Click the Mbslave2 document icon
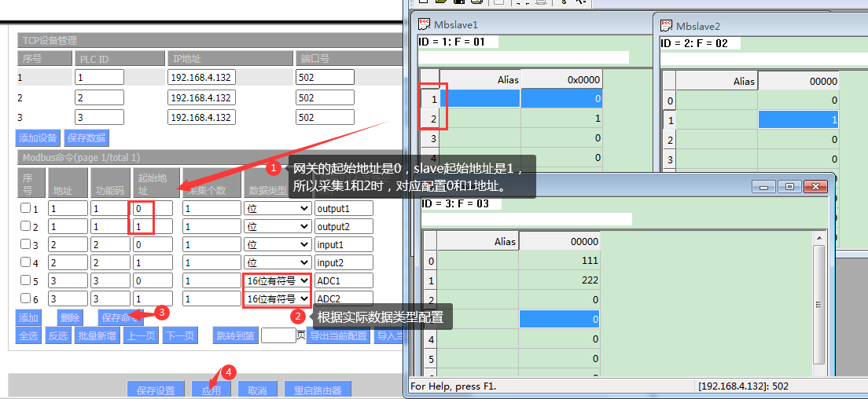The width and height of the screenshot is (868, 399). tap(666, 26)
